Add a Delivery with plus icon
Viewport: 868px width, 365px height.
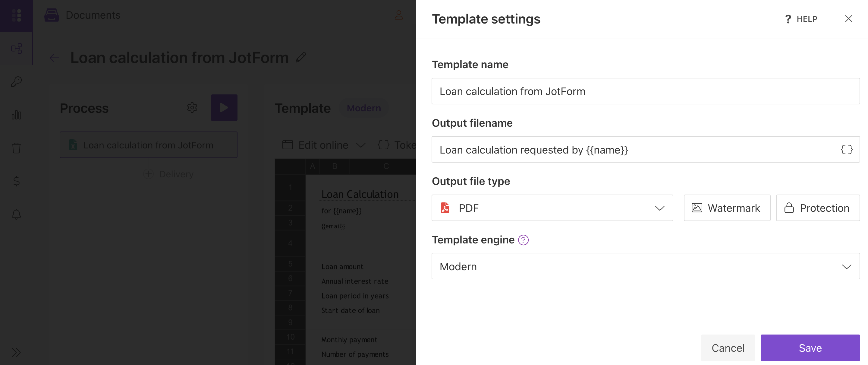tap(149, 174)
